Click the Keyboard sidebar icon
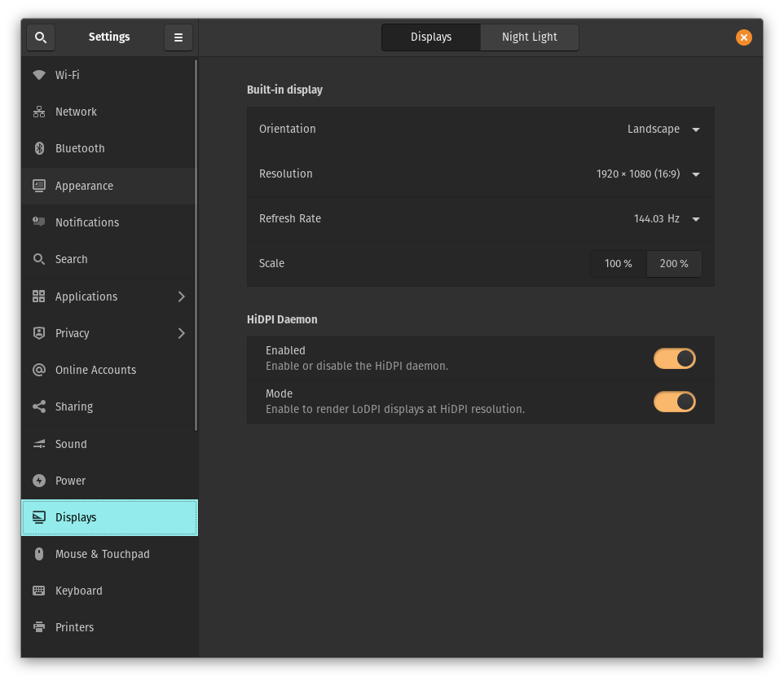Viewport: 784px width, 681px height. click(x=38, y=591)
